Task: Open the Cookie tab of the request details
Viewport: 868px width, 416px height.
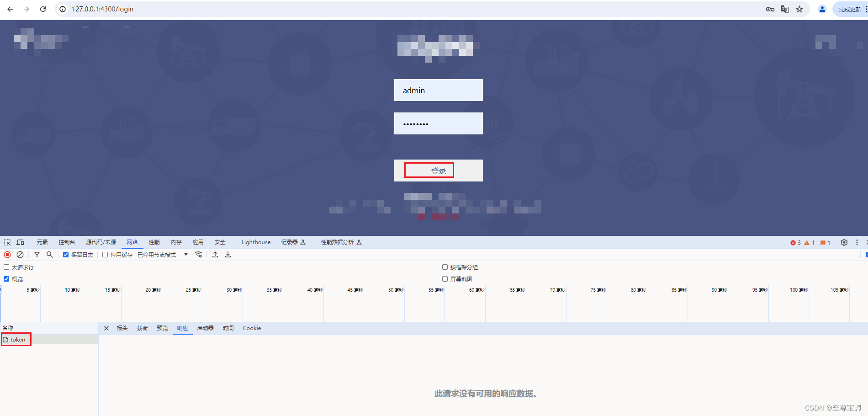Action: point(252,328)
